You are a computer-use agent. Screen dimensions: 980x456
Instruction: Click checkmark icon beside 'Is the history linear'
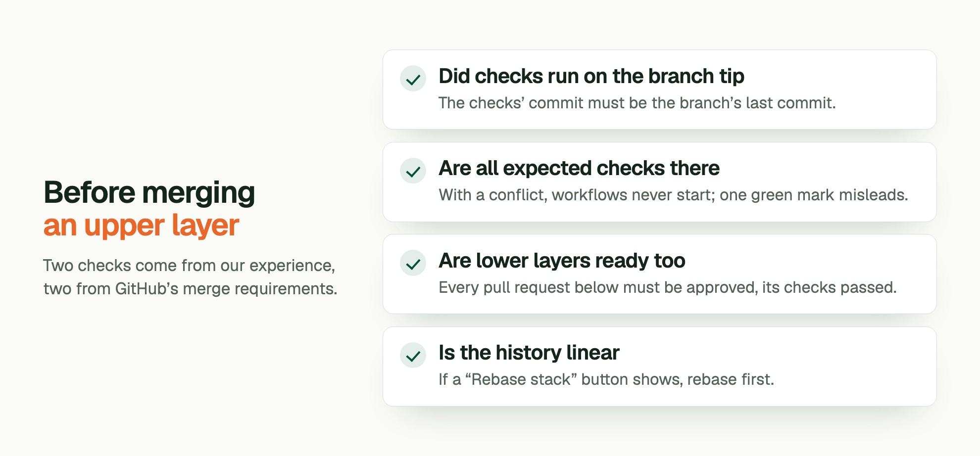(x=413, y=355)
